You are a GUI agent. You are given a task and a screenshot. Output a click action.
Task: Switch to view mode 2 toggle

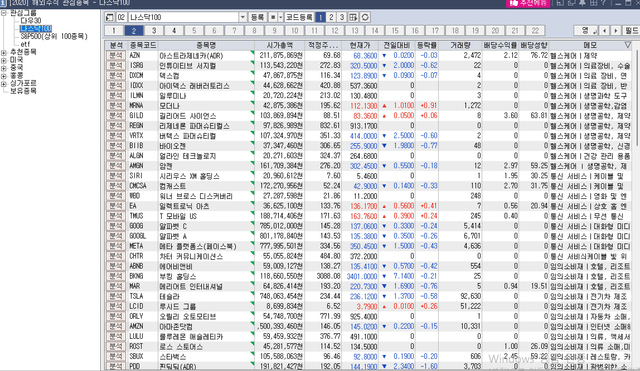pos(331,17)
